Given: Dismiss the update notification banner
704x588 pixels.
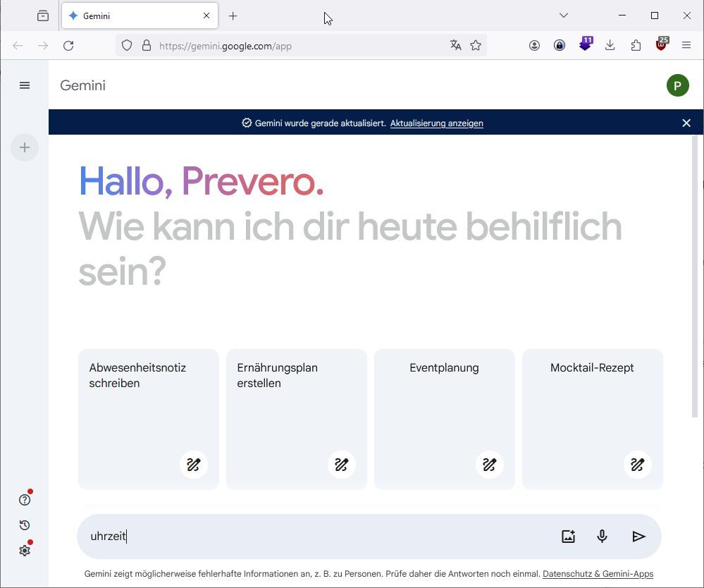Looking at the screenshot, I should tap(686, 123).
